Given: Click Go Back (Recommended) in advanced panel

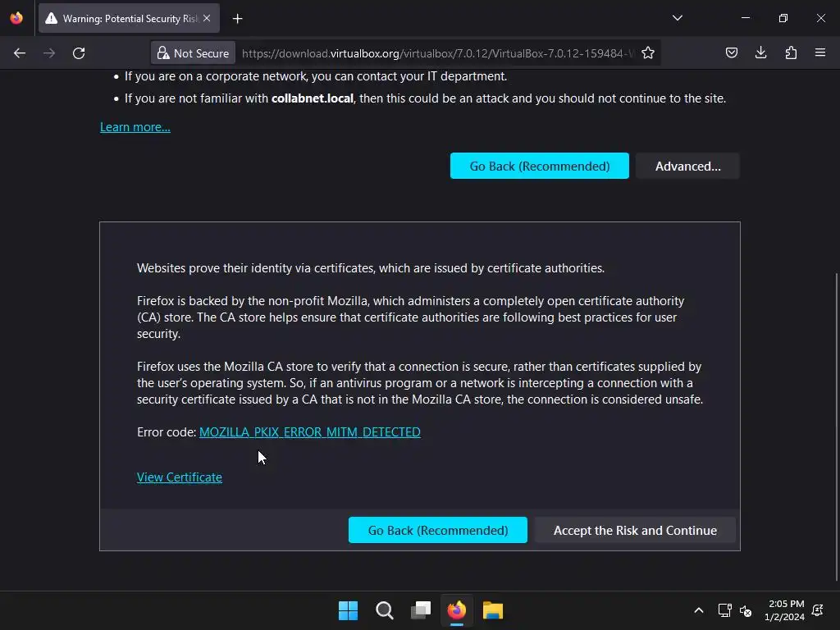Looking at the screenshot, I should pyautogui.click(x=438, y=530).
